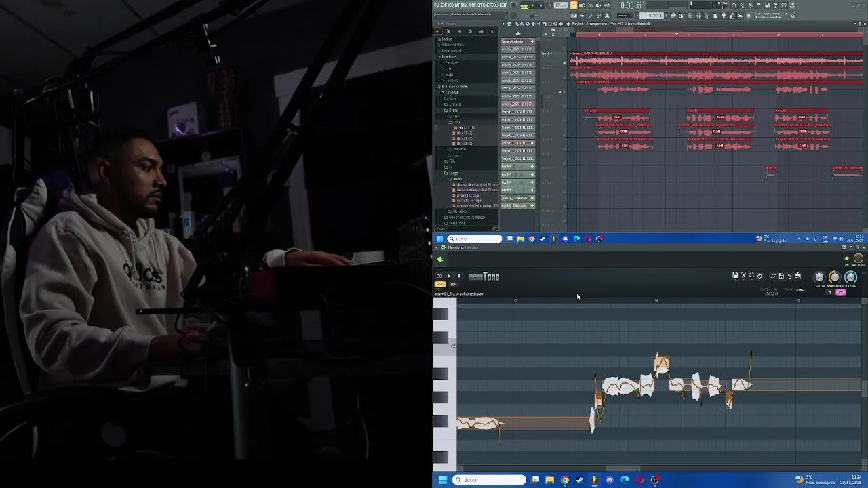Toggle the orange button under NewTone transport

tap(440, 284)
